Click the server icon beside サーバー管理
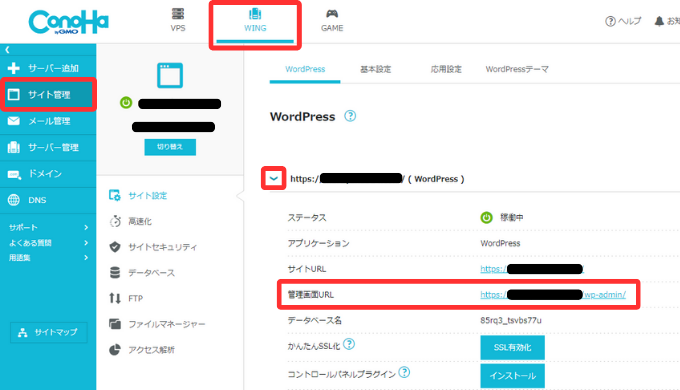680x390 pixels. [x=13, y=147]
